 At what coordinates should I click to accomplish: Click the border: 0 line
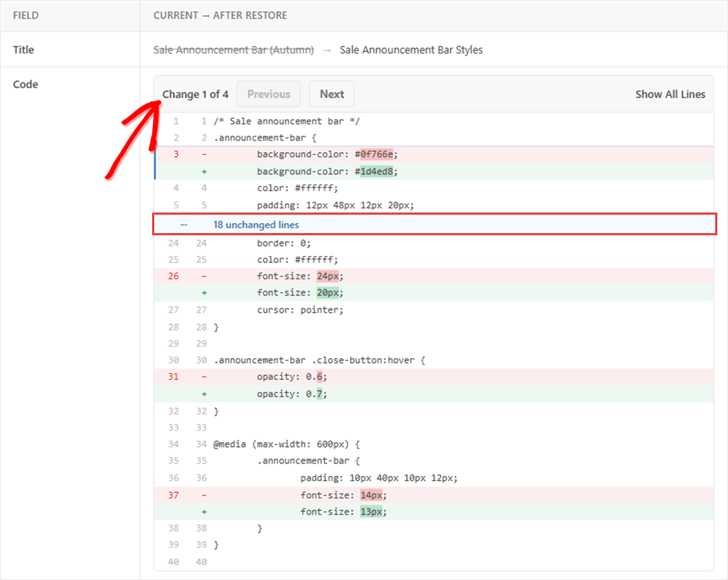[284, 243]
